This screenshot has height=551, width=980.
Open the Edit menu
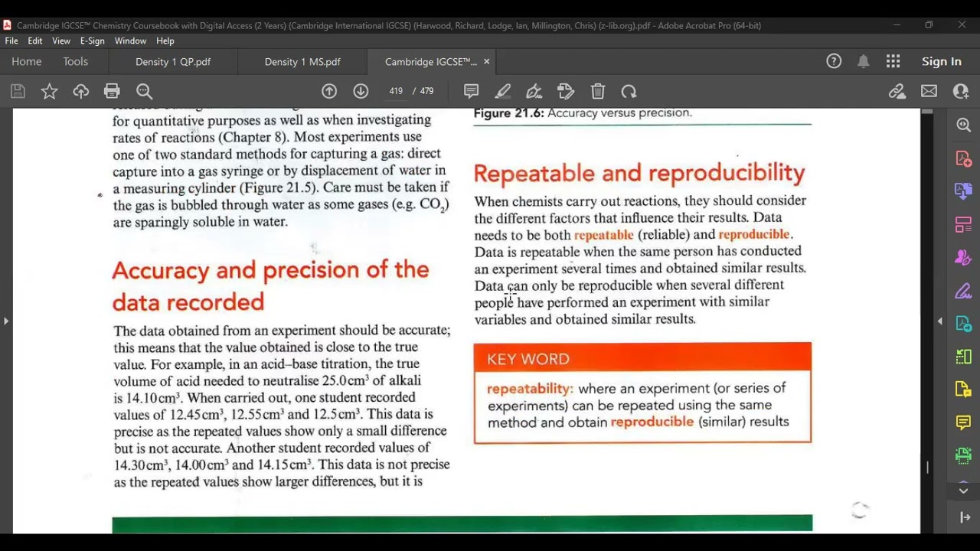pos(35,41)
